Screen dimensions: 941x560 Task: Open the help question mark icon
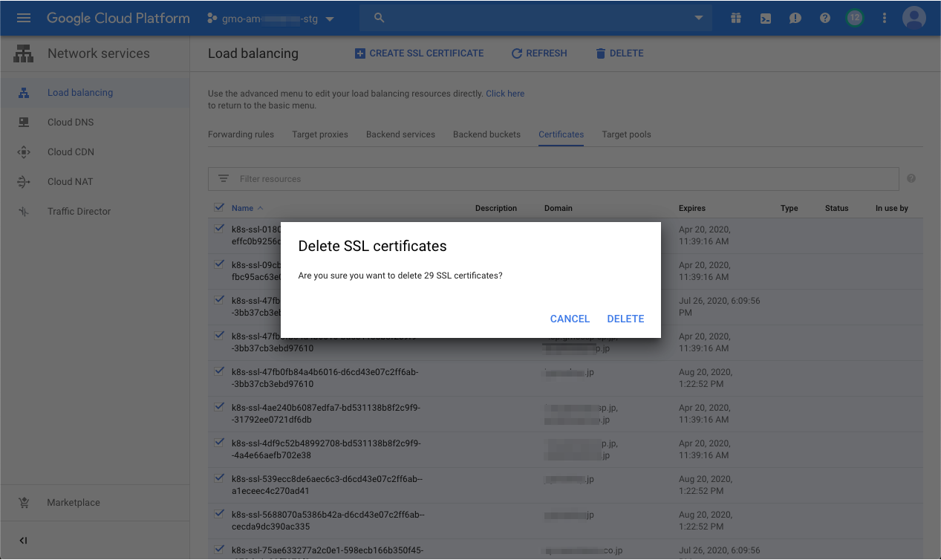coord(824,18)
